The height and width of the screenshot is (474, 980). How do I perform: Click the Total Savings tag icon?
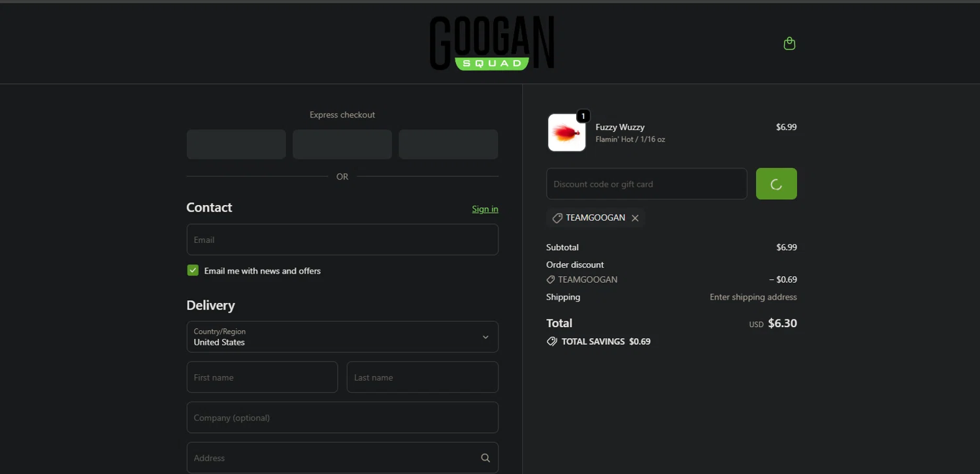pos(552,341)
